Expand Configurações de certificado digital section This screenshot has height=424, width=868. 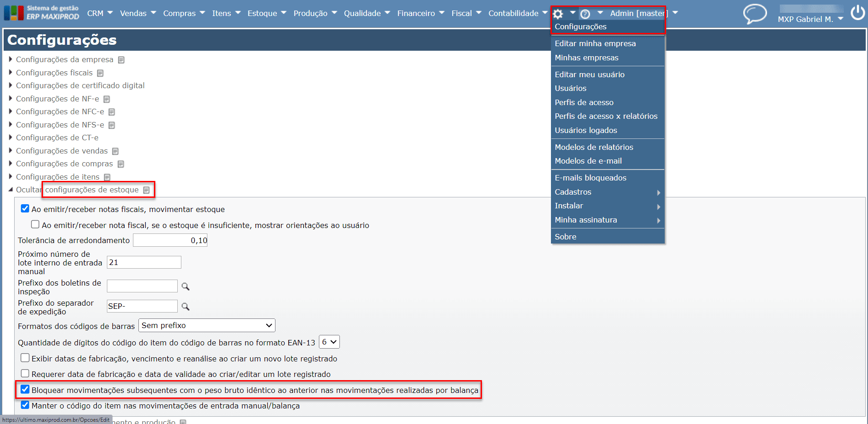(x=80, y=85)
